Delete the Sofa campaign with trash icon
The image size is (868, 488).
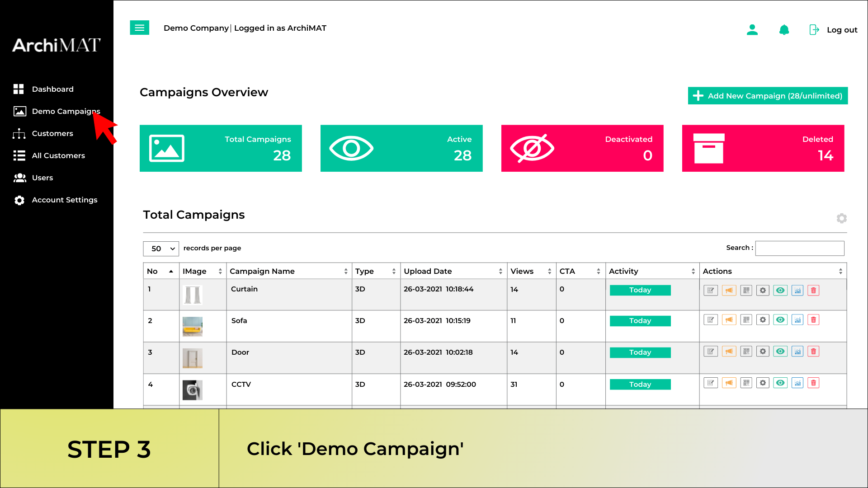click(813, 320)
